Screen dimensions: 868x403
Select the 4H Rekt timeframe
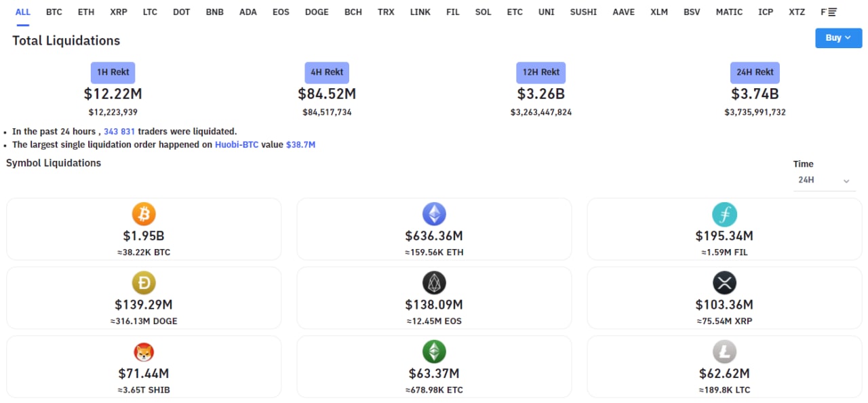[327, 73]
